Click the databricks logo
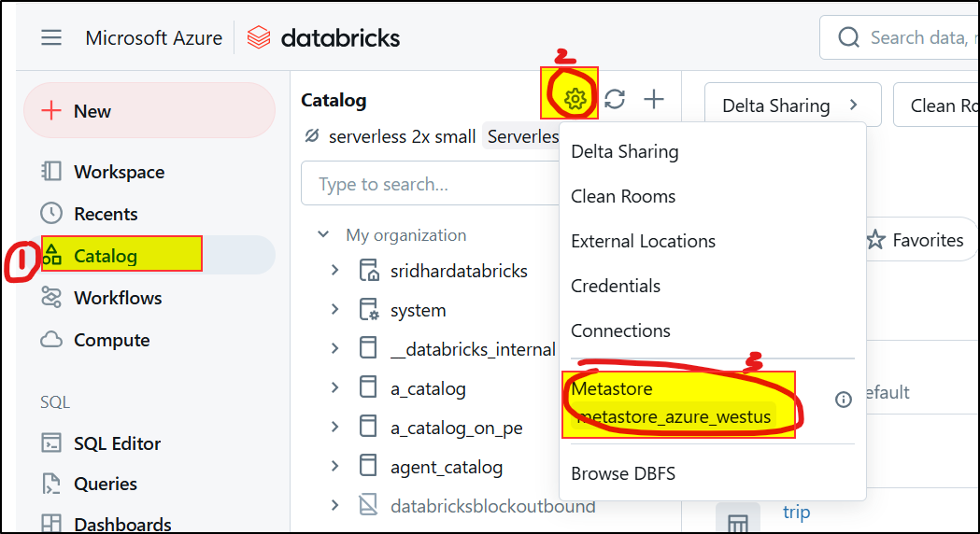This screenshot has height=534, width=980. coord(323,37)
